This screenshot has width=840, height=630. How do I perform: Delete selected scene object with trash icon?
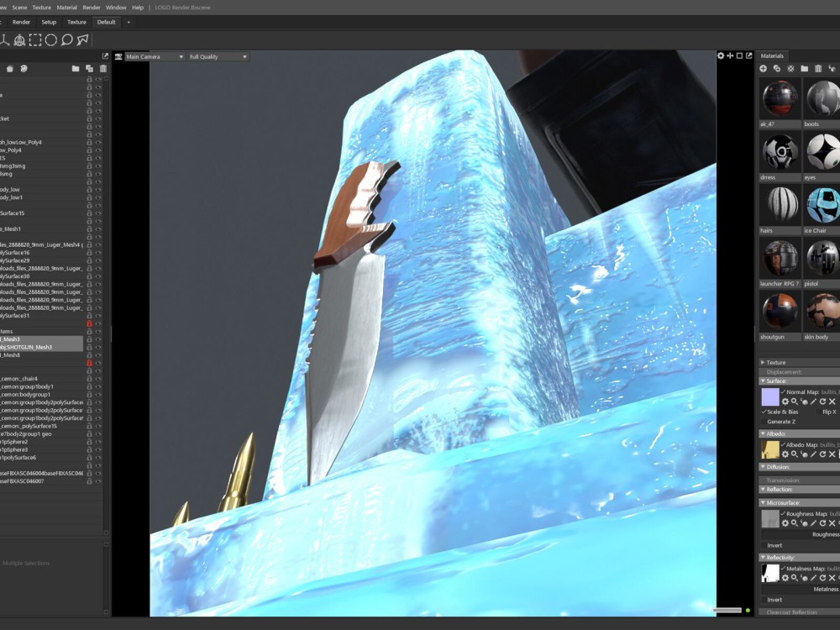point(103,69)
